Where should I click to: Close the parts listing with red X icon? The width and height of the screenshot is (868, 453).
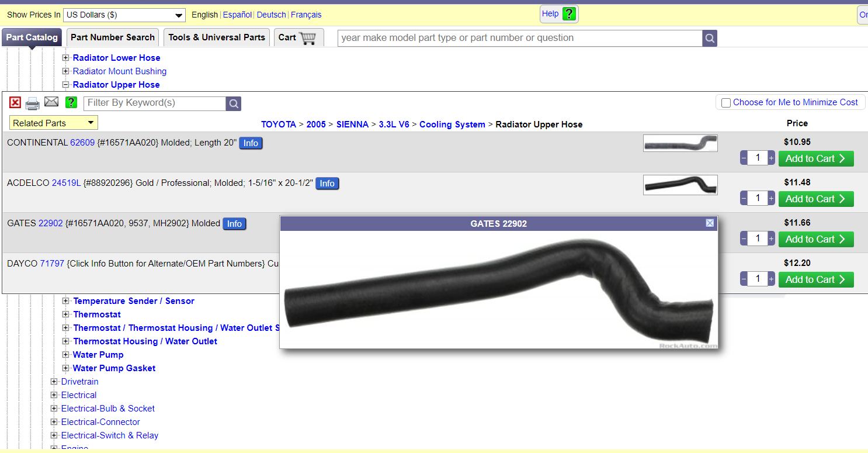(15, 103)
